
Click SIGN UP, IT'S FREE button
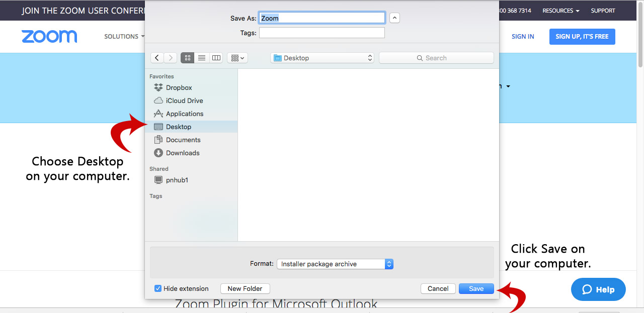582,37
